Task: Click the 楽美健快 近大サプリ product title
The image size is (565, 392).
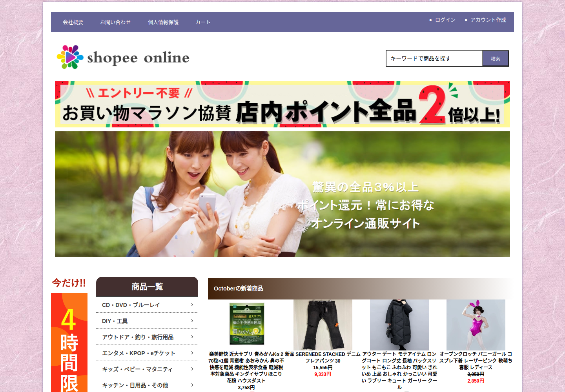Action: [246, 367]
